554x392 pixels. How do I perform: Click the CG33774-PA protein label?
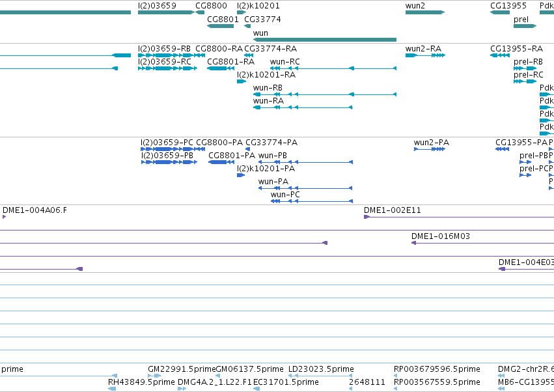click(x=271, y=143)
